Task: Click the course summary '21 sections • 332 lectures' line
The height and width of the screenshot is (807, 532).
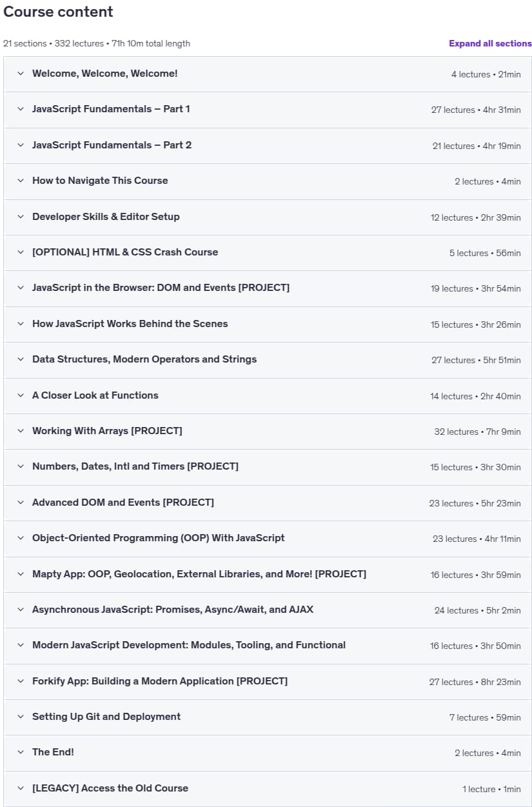Action: 97,44
